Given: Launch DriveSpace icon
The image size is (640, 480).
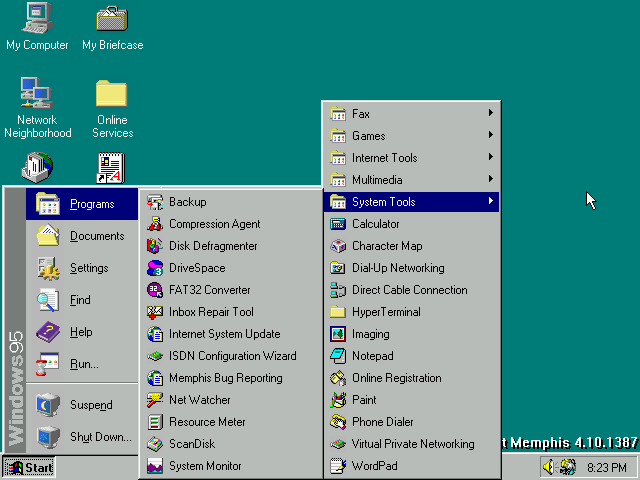Looking at the screenshot, I should pos(155,268).
